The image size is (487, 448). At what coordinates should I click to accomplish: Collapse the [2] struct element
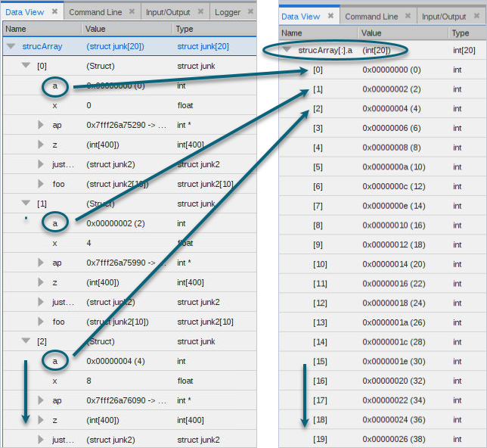(26, 341)
